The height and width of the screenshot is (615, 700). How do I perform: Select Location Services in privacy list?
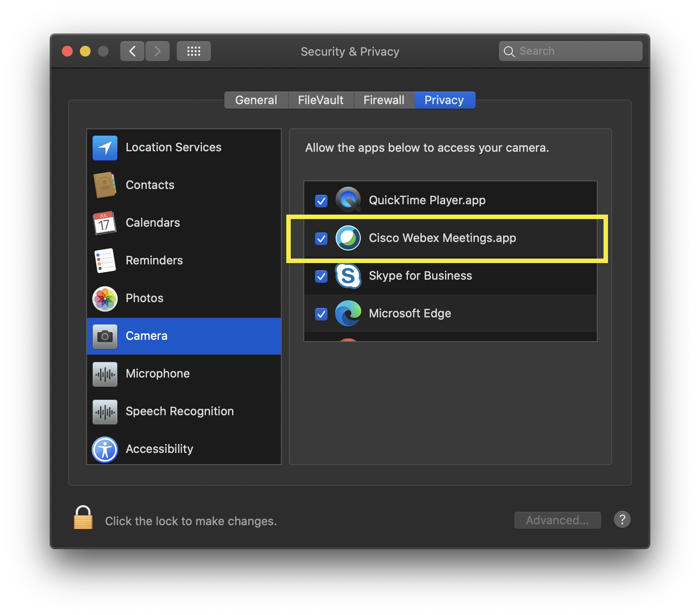184,148
